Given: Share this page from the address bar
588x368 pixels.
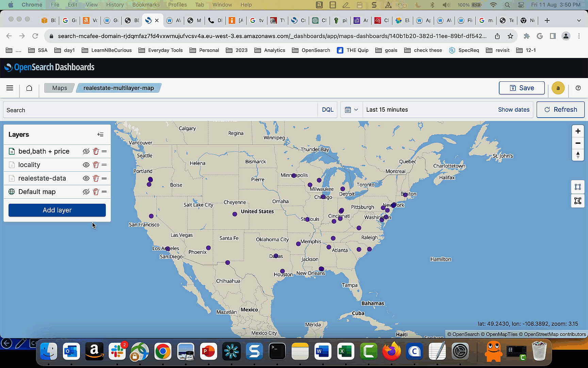Looking at the screenshot, I should [x=497, y=36].
